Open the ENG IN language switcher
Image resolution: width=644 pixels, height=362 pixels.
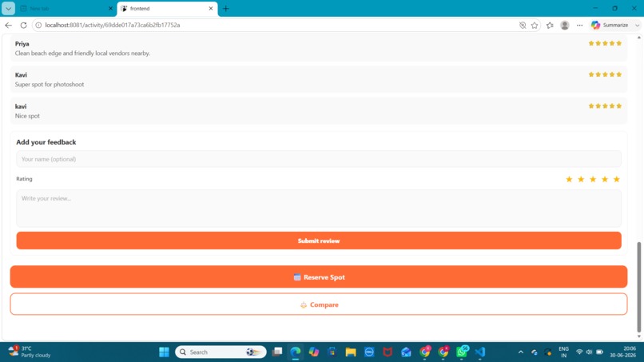tap(563, 352)
